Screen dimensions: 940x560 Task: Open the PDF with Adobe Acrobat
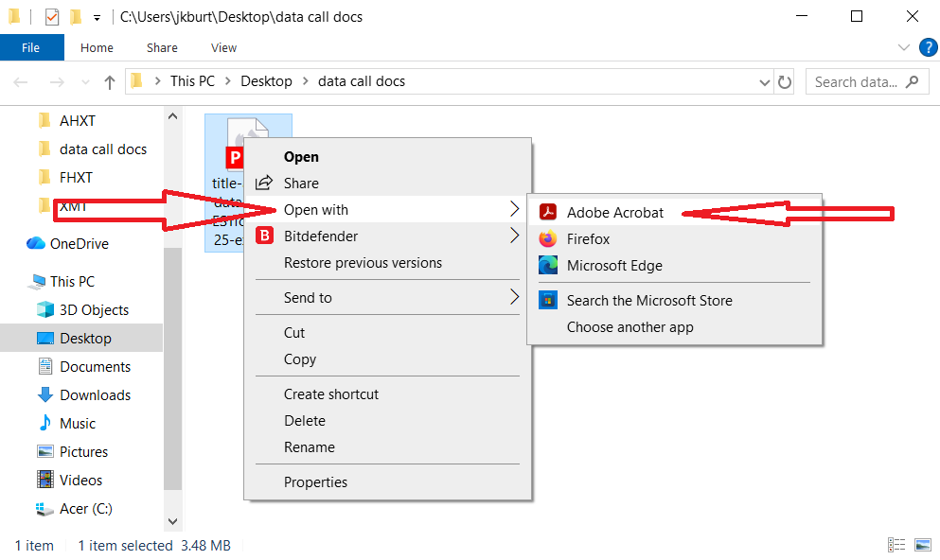[614, 213]
